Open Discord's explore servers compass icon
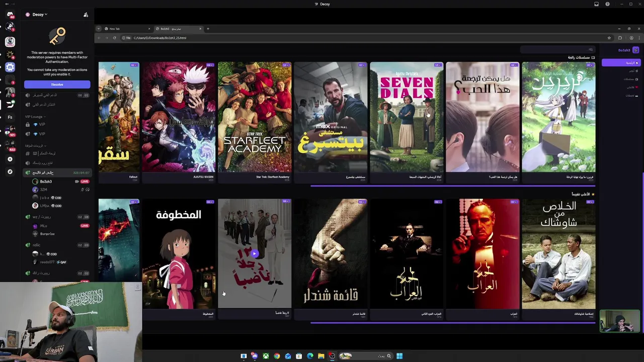This screenshot has width=644, height=362. click(x=10, y=172)
